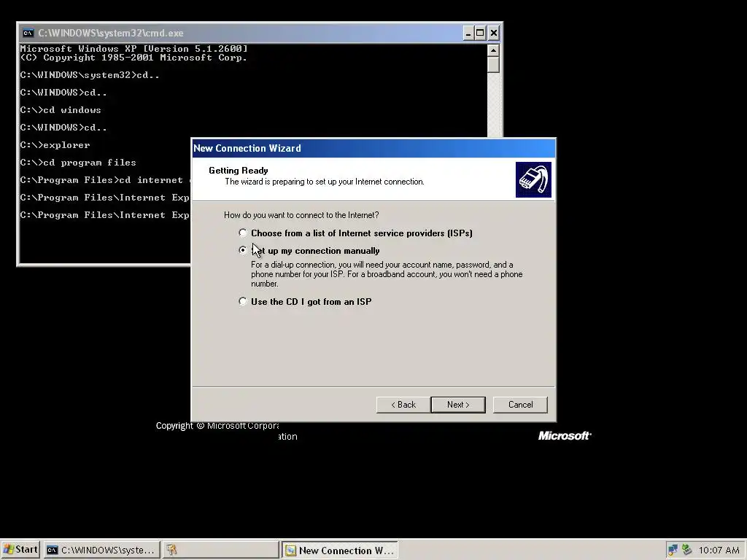Minimize the cmd.exe window
Image resolution: width=747 pixels, height=560 pixels.
(468, 33)
